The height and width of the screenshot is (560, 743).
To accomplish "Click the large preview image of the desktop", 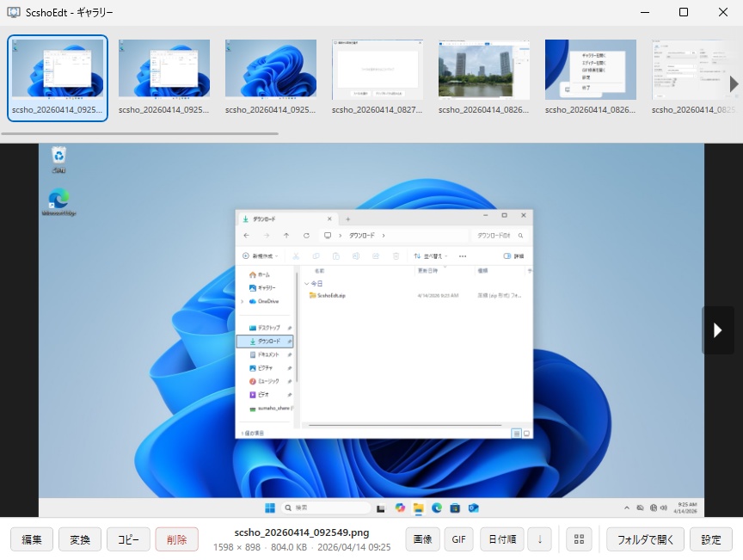I will [371, 330].
